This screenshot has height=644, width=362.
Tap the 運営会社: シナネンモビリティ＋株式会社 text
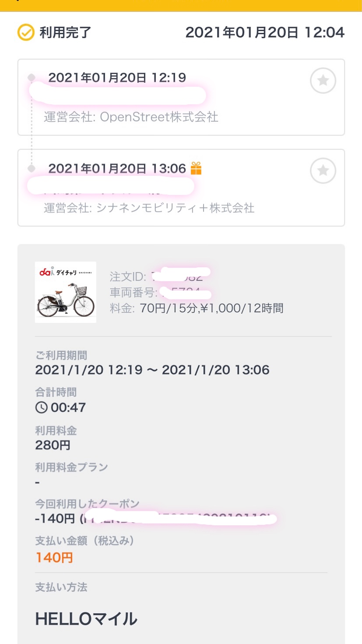coord(149,208)
